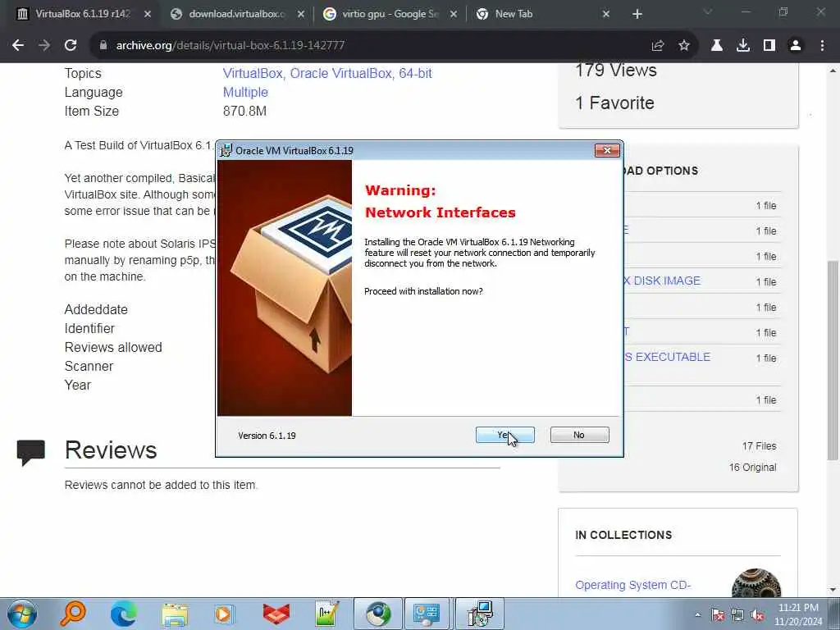Screen dimensions: 840x630
Task: Open the Oracle VirtualBox topic link
Action: point(340,73)
